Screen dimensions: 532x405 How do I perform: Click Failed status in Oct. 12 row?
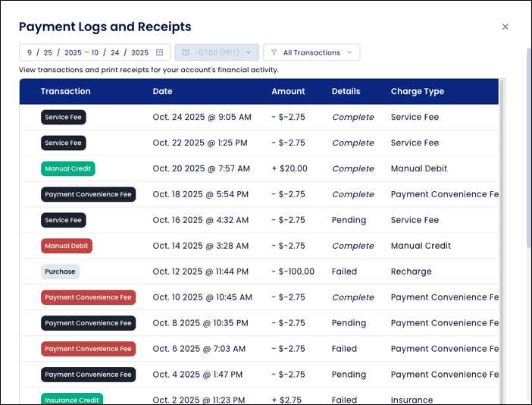[344, 272]
